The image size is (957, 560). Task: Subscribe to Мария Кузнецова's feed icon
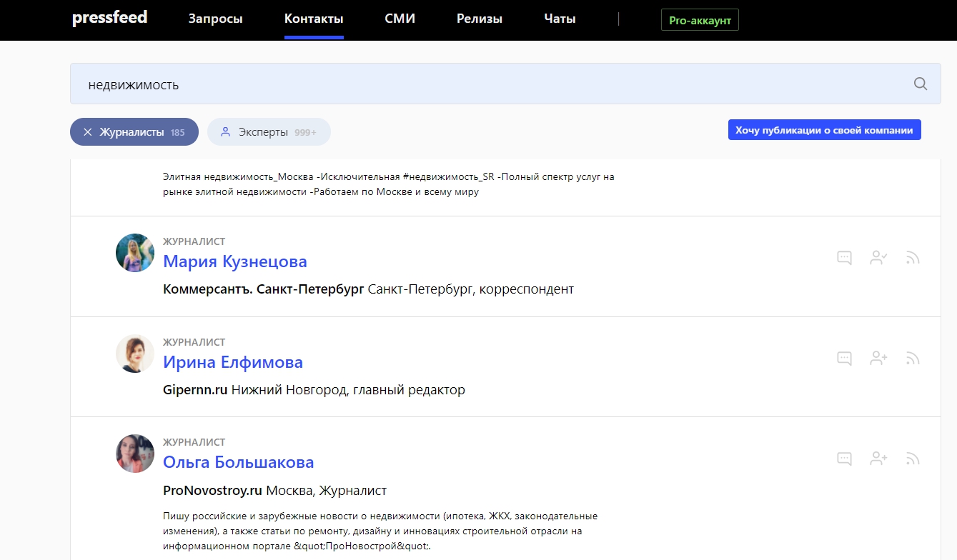point(912,258)
